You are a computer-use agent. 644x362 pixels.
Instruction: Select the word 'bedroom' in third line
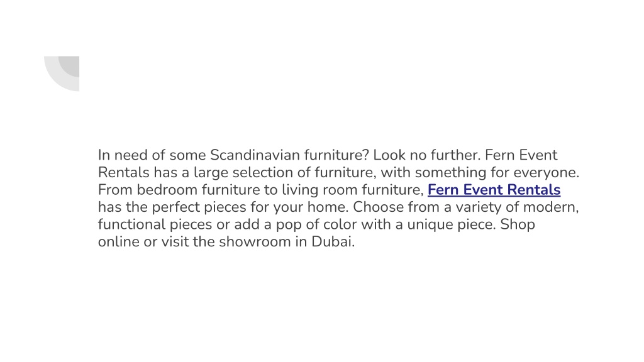(167, 190)
